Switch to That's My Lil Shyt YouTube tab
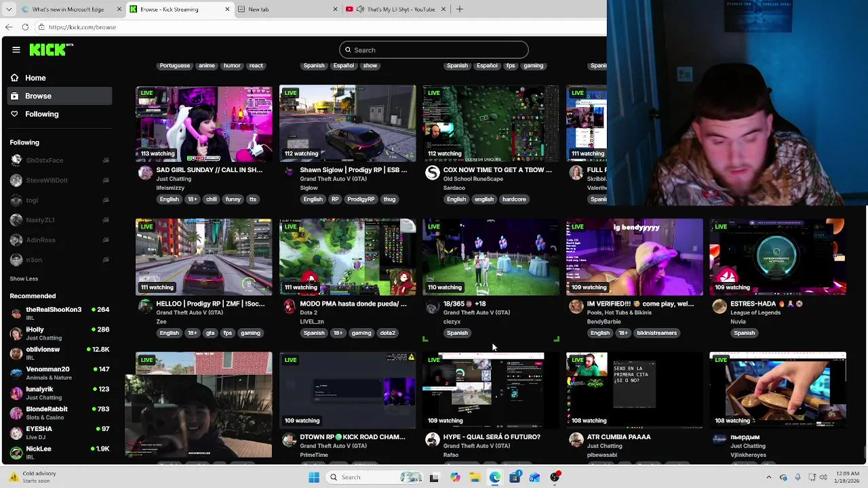Screen dimensions: 868x488 pyautogui.click(x=396, y=9)
